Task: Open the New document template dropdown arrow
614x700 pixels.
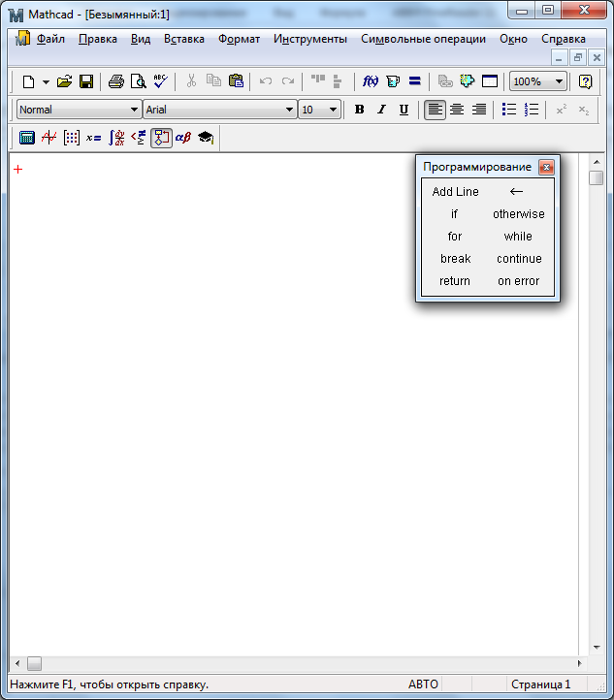Action: pyautogui.click(x=46, y=81)
